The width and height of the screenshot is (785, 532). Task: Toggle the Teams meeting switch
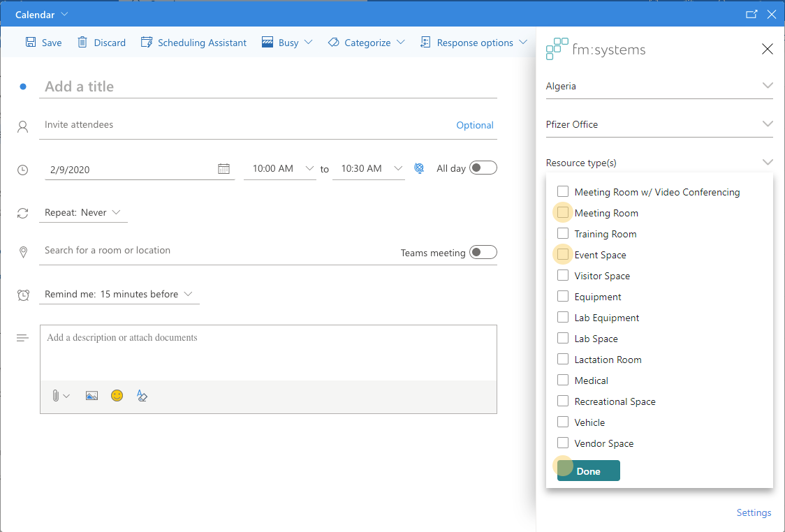pyautogui.click(x=483, y=252)
